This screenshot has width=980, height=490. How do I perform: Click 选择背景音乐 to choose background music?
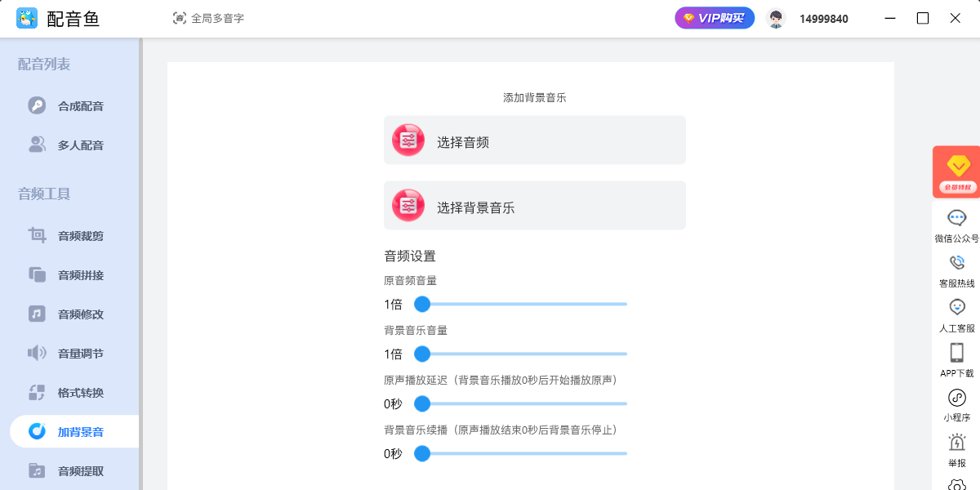535,205
